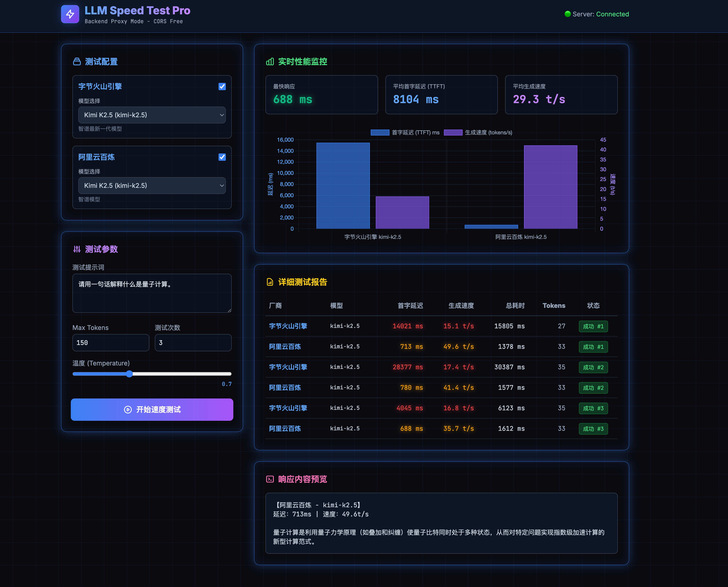Click the 厂商 column header
Viewport: 728px width, 587px height.
(275, 306)
